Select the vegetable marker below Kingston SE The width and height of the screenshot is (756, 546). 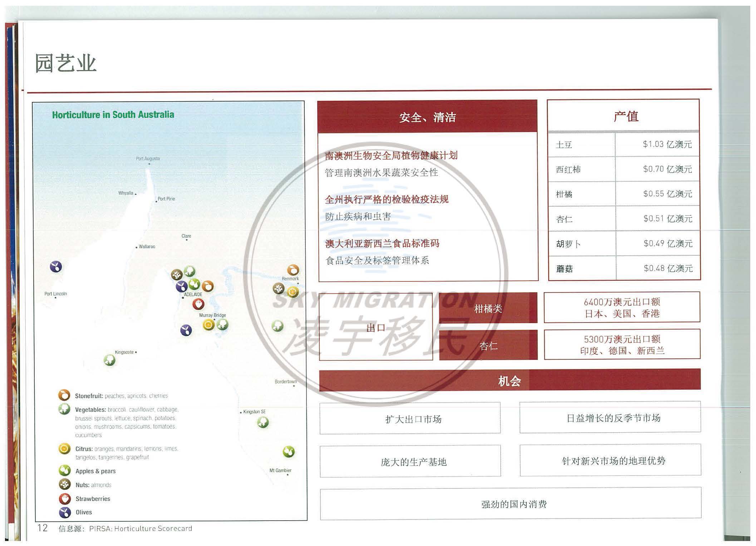pos(263,423)
